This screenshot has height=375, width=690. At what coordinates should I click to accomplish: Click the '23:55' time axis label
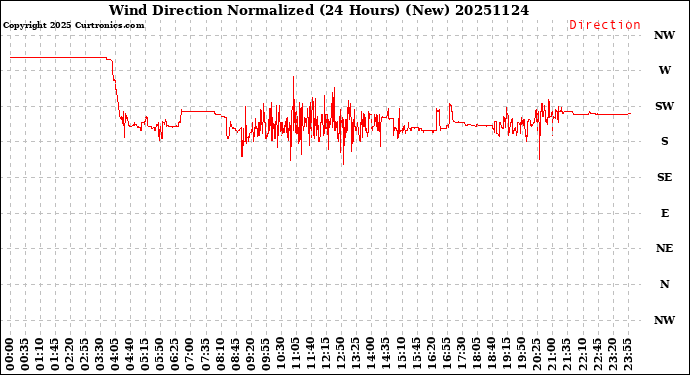click(x=627, y=355)
